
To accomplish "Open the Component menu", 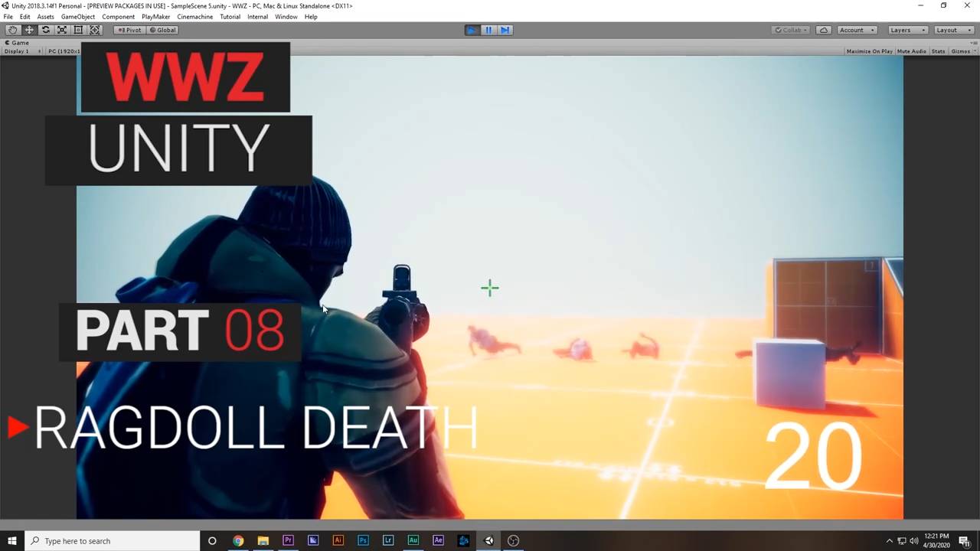I will click(x=119, y=17).
